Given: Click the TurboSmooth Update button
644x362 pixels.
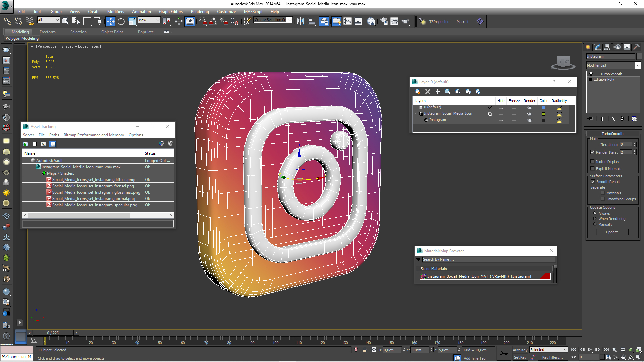Looking at the screenshot, I should tap(612, 232).
